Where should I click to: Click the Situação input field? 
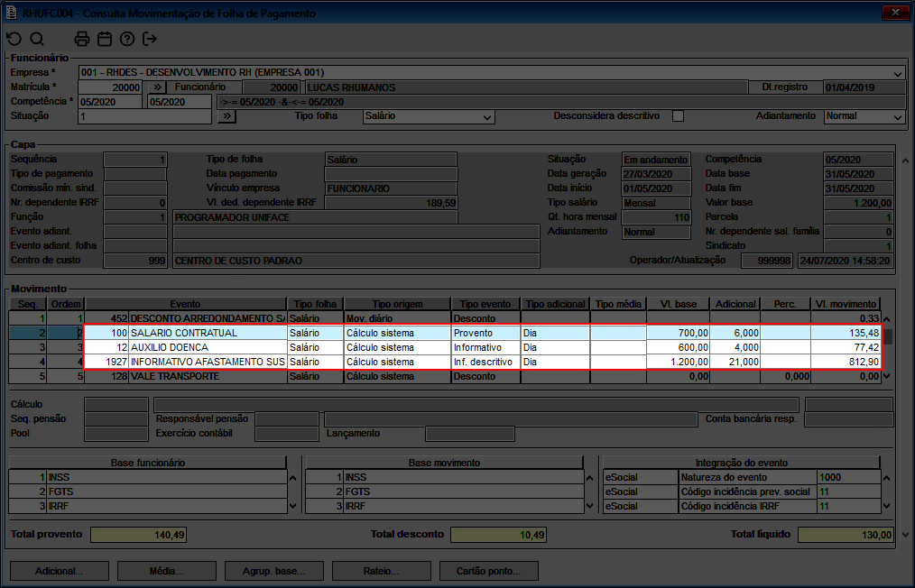pyautogui.click(x=144, y=116)
